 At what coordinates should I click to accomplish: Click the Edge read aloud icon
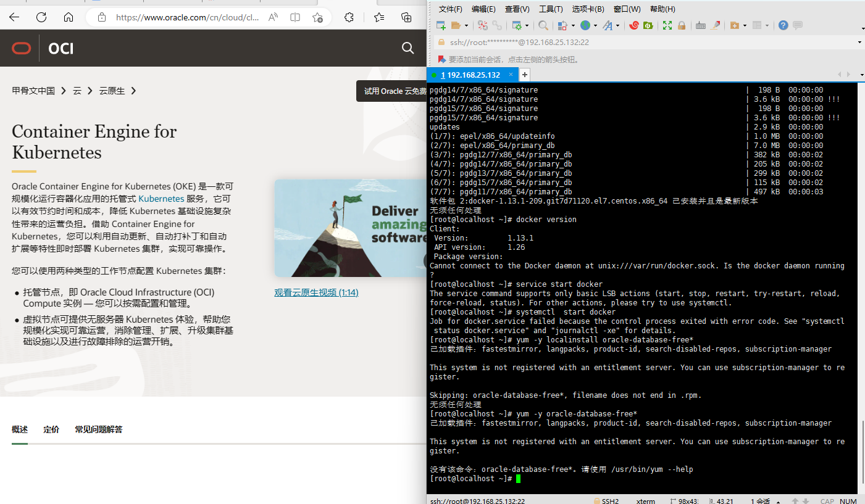(274, 17)
